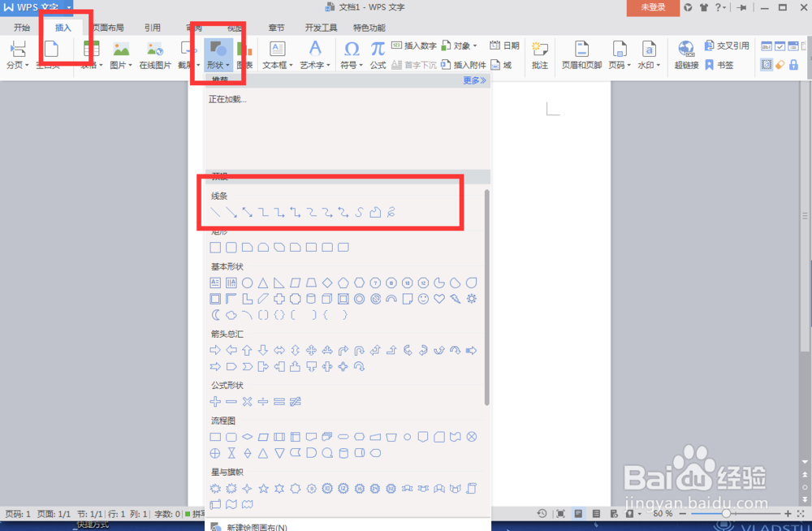Image resolution: width=812 pixels, height=531 pixels.
Task: Choose the 5-point star in 星与旗帜
Action: (x=264, y=488)
